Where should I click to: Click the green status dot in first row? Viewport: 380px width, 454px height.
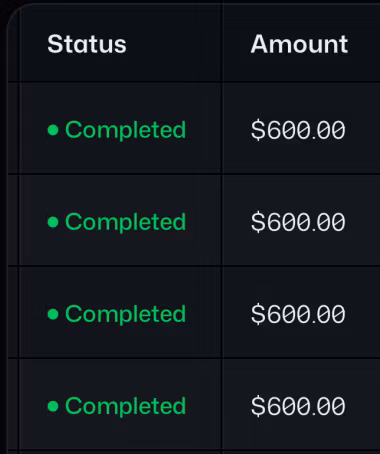point(53,130)
